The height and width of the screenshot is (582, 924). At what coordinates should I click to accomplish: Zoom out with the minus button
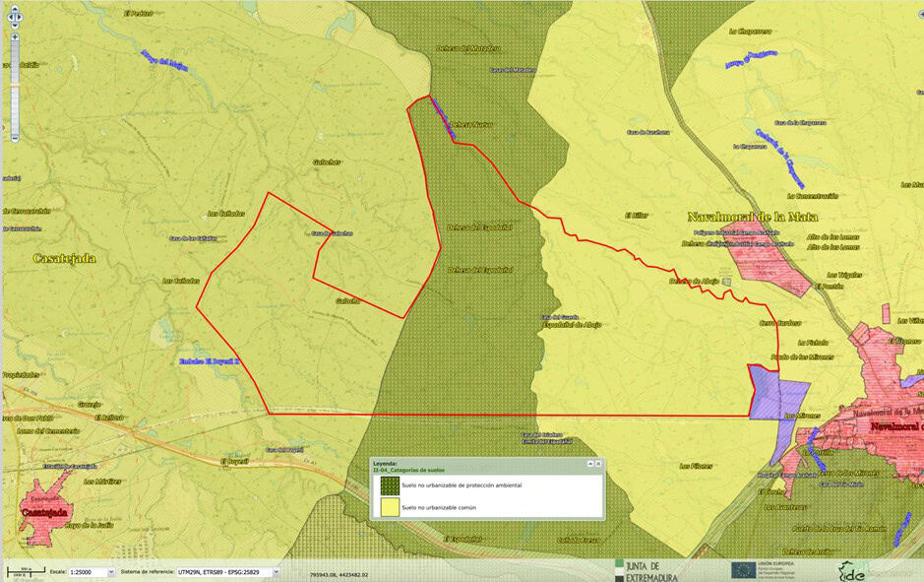click(x=15, y=138)
